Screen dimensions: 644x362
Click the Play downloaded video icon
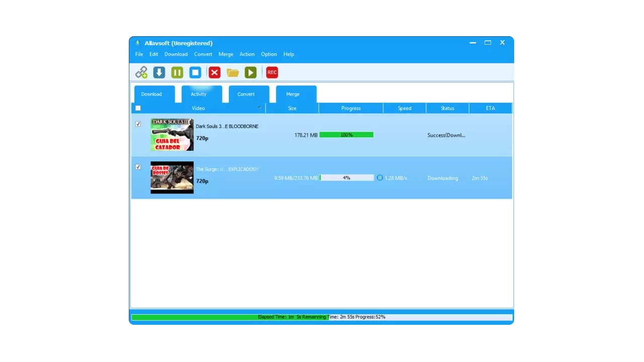pos(251,72)
